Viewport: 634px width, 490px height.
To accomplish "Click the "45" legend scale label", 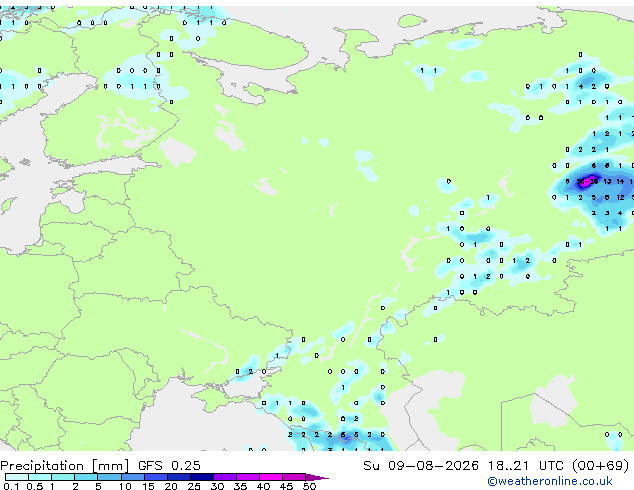I will tap(286, 486).
